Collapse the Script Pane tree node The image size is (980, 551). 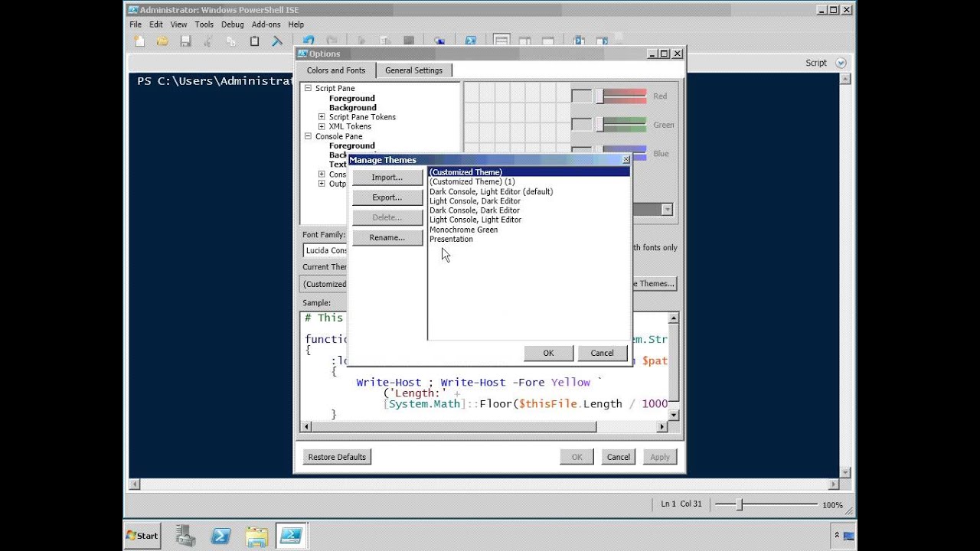[309, 88]
